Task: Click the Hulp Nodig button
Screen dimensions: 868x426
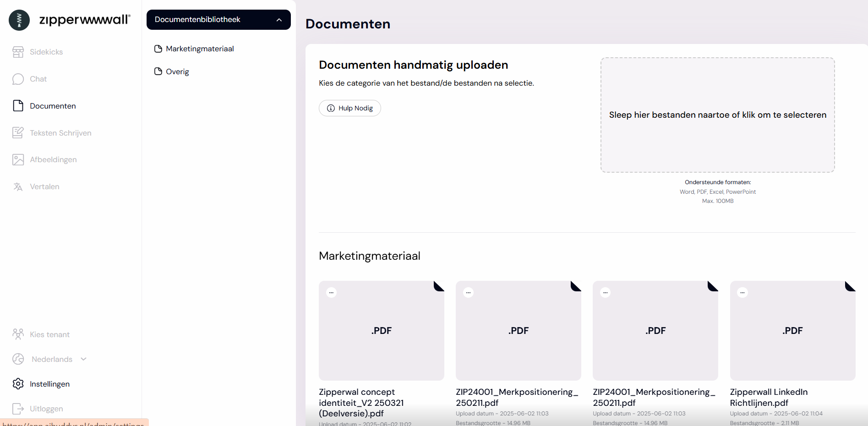Action: point(350,108)
